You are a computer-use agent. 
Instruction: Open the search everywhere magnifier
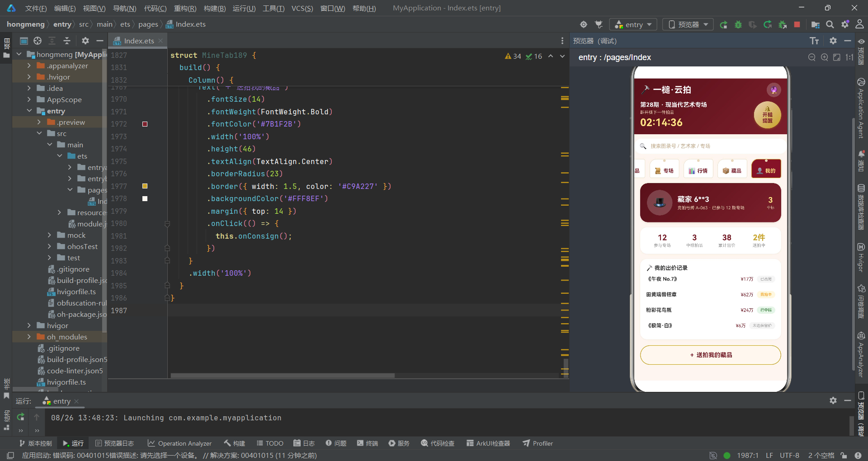point(830,24)
